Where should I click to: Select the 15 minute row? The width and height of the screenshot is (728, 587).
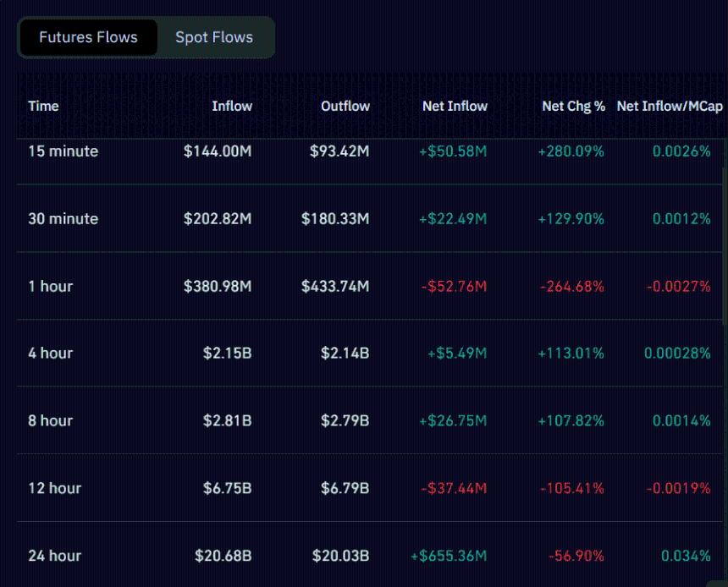[x=364, y=151]
